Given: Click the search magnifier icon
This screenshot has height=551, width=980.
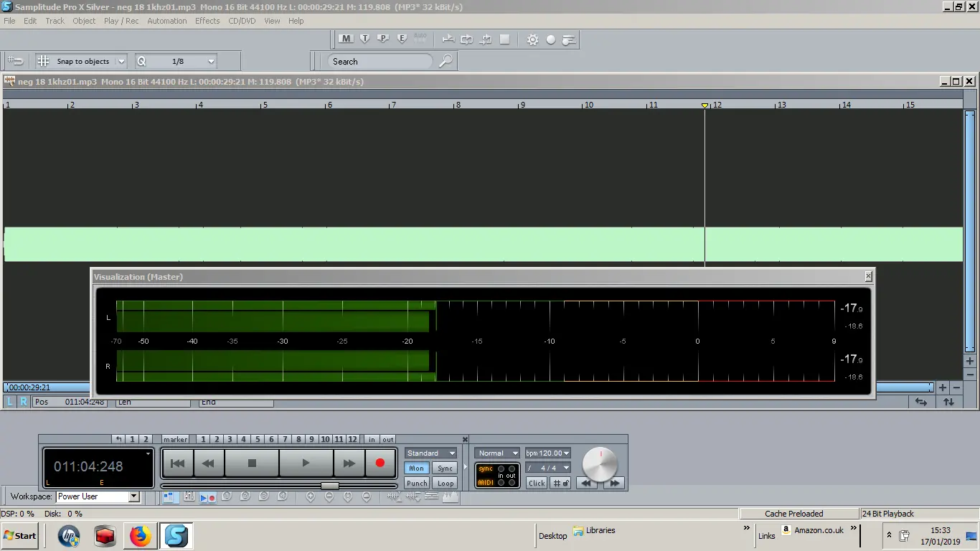Looking at the screenshot, I should coord(446,62).
